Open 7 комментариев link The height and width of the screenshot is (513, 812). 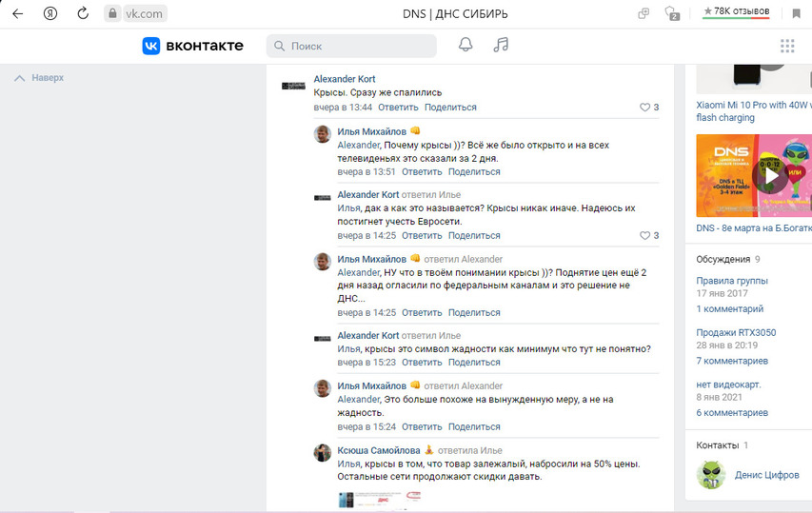click(x=732, y=361)
